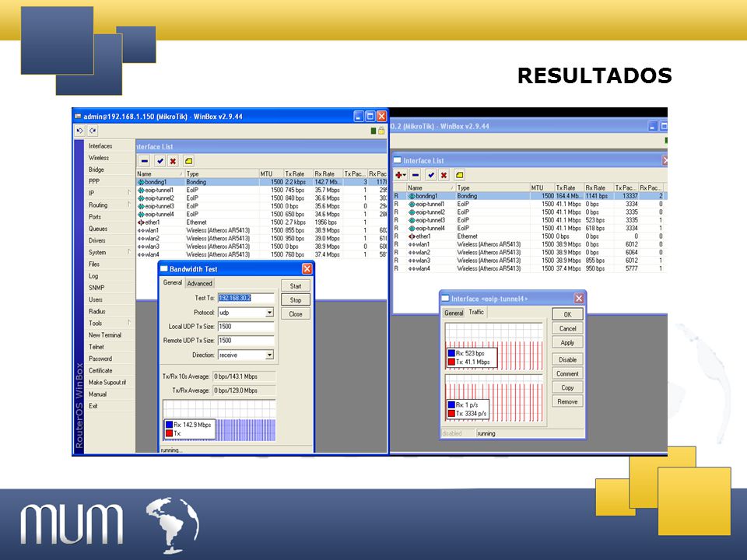The height and width of the screenshot is (560, 747).
Task: Open Interfaces in the WinBox sidebar
Action: click(x=100, y=145)
